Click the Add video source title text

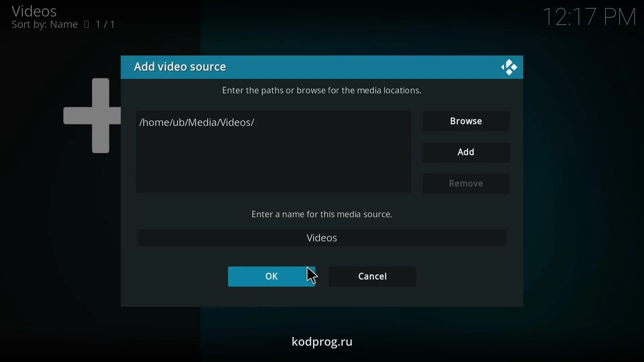[x=180, y=67]
